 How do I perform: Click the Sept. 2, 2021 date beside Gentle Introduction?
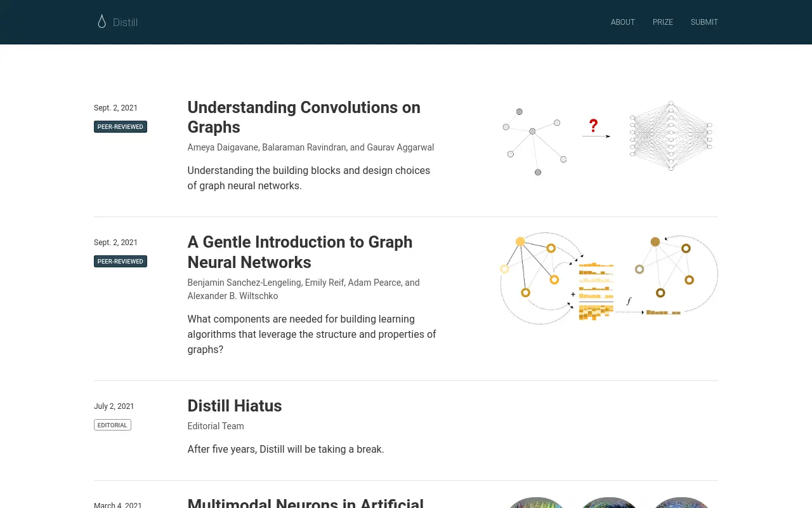click(x=116, y=243)
